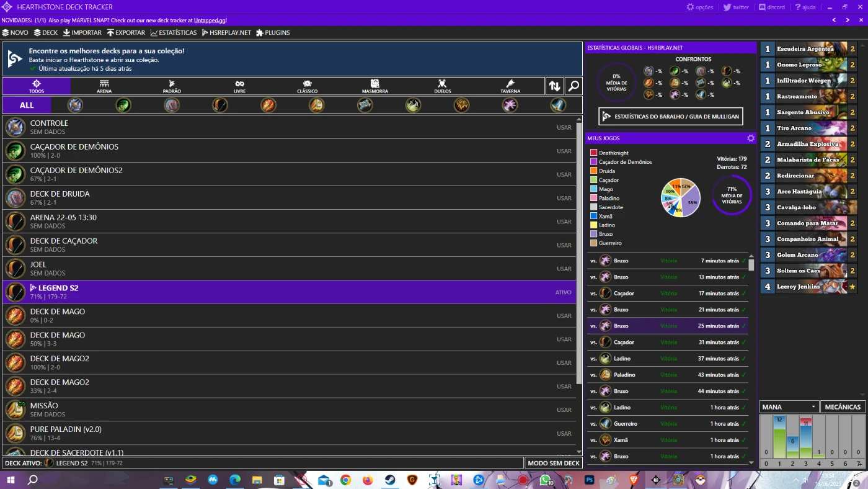Image resolution: width=868 pixels, height=489 pixels.
Task: Filter decks by Hunter class icon
Action: (220, 105)
